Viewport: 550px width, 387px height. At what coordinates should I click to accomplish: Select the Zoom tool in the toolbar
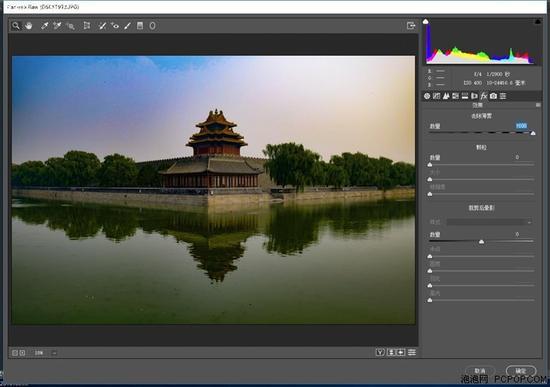[16, 26]
